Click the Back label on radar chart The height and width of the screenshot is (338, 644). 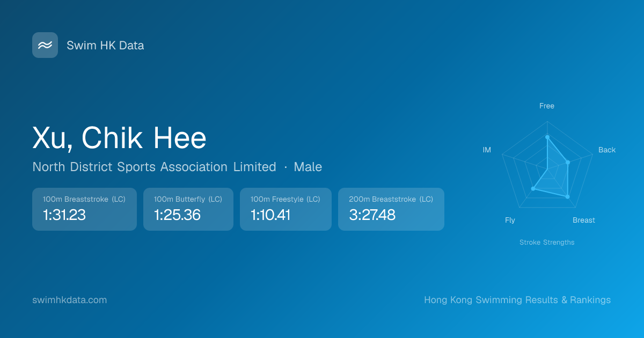(x=606, y=150)
